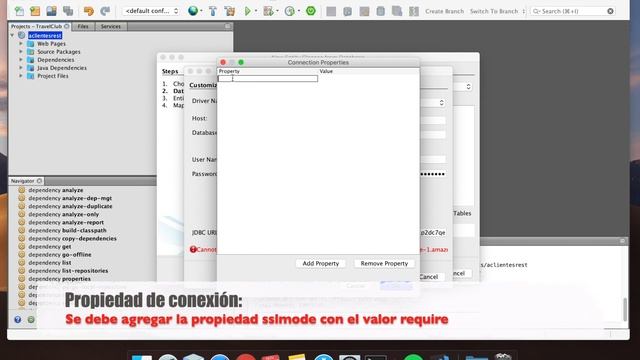Switch to the Services tab

[111, 26]
